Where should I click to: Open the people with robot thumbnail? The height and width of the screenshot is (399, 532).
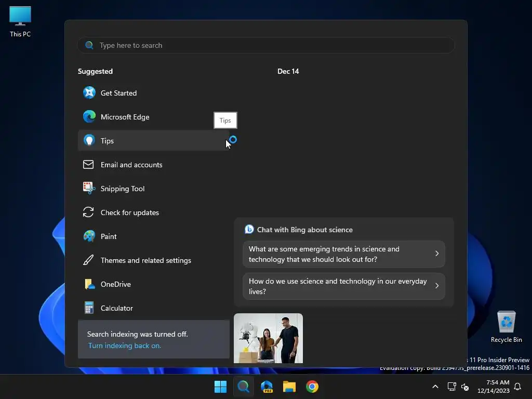pyautogui.click(x=268, y=338)
